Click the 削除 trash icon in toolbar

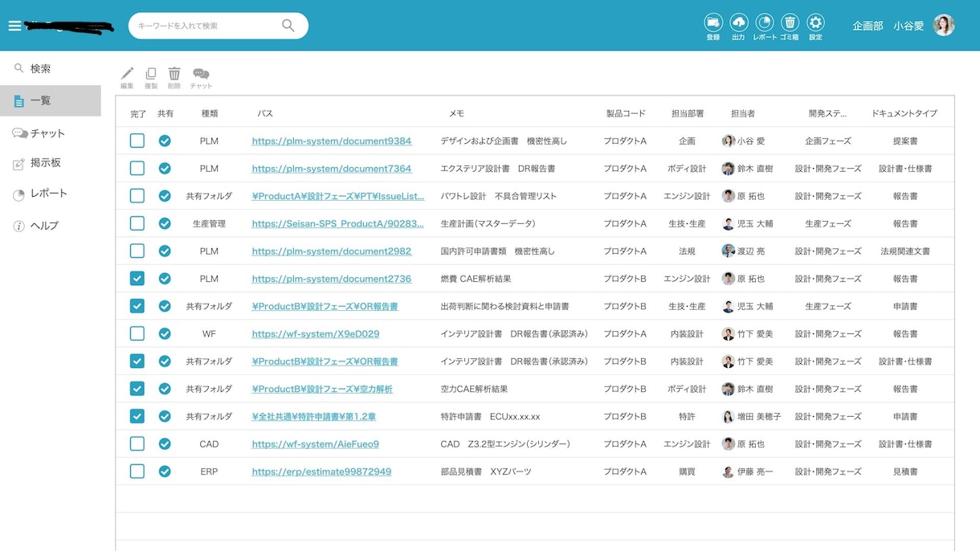pyautogui.click(x=174, y=73)
